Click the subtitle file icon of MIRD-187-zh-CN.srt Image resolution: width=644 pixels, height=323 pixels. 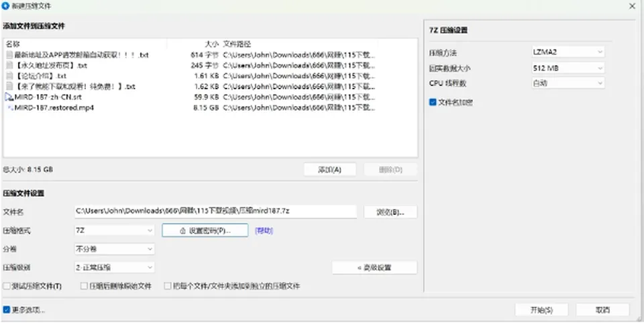tap(9, 97)
